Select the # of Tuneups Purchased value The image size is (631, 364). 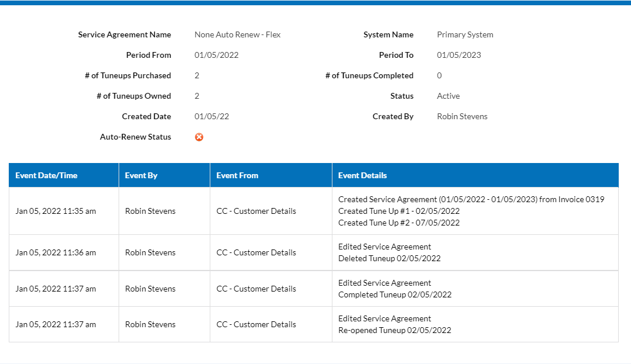click(197, 75)
